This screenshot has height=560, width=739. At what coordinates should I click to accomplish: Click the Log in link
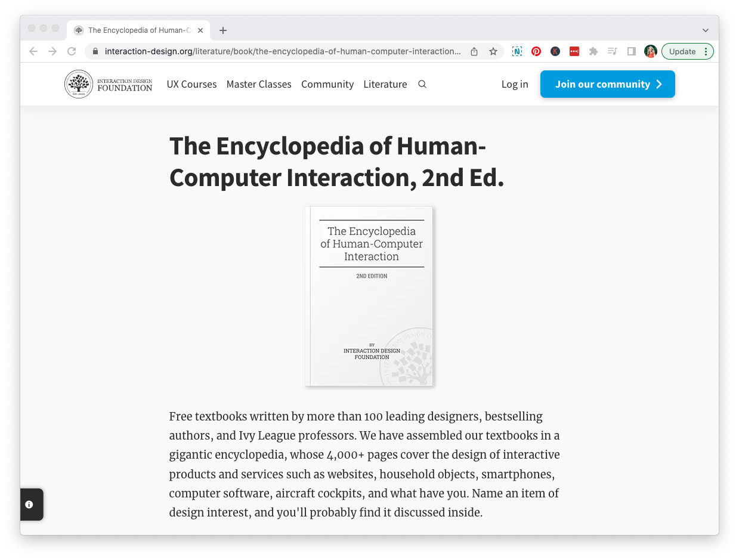point(515,84)
